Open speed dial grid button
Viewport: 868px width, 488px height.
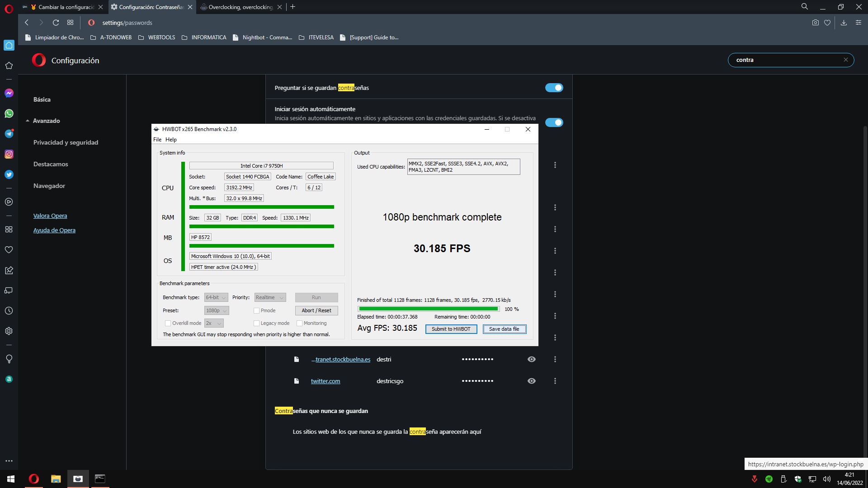tap(70, 23)
